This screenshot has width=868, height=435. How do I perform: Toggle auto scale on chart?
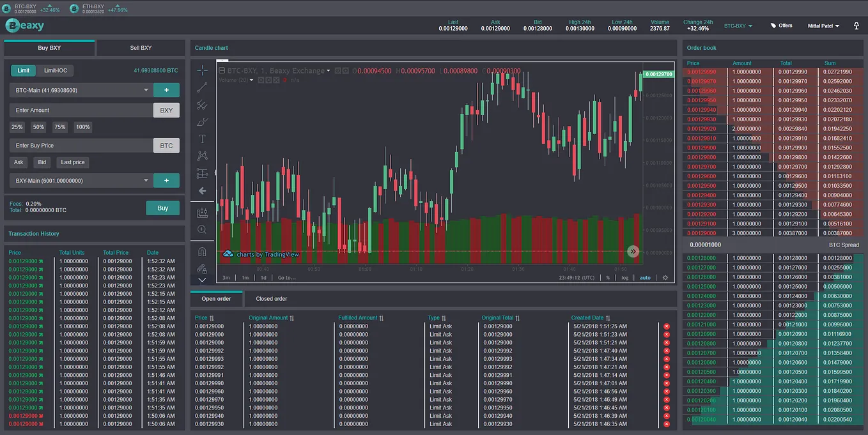645,278
